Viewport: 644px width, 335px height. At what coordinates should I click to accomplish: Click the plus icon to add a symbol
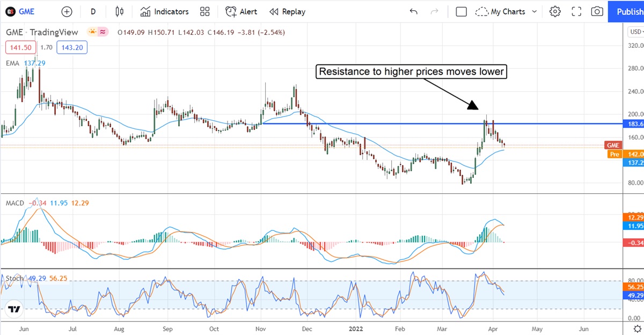point(67,11)
